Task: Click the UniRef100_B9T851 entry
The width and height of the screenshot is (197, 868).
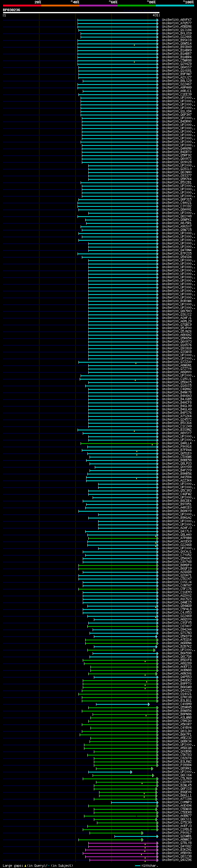Action: tap(177, 504)
